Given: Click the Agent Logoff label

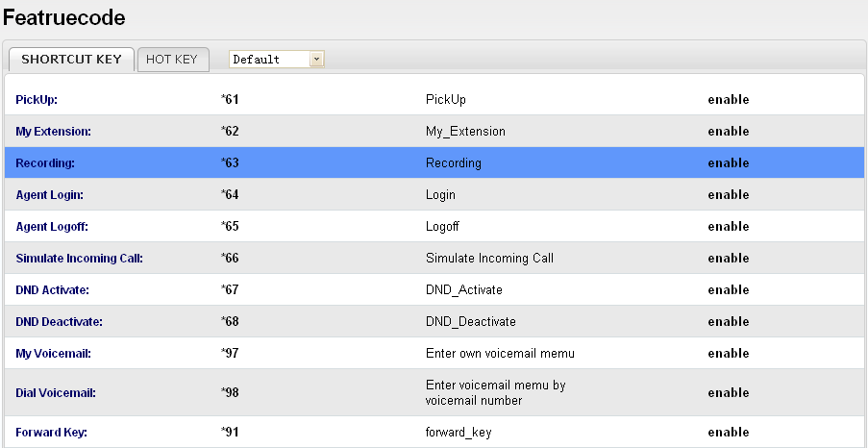Looking at the screenshot, I should click(x=51, y=227).
